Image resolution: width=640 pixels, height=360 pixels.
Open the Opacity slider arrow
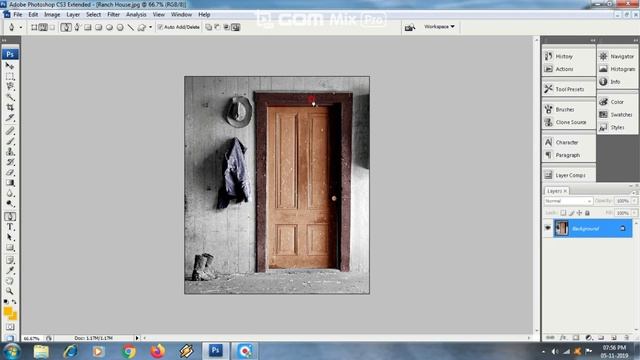pyautogui.click(x=634, y=201)
